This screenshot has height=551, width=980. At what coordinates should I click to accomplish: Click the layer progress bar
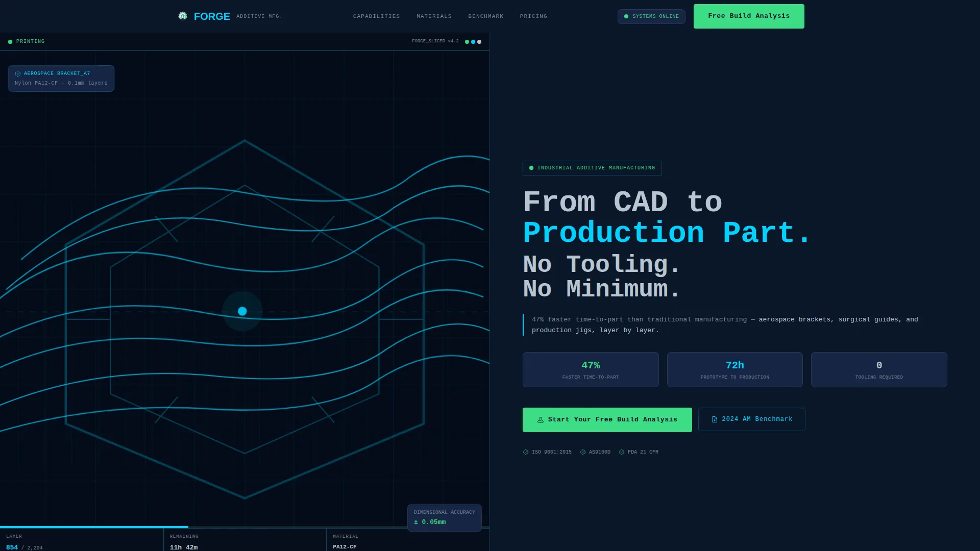pyautogui.click(x=245, y=527)
